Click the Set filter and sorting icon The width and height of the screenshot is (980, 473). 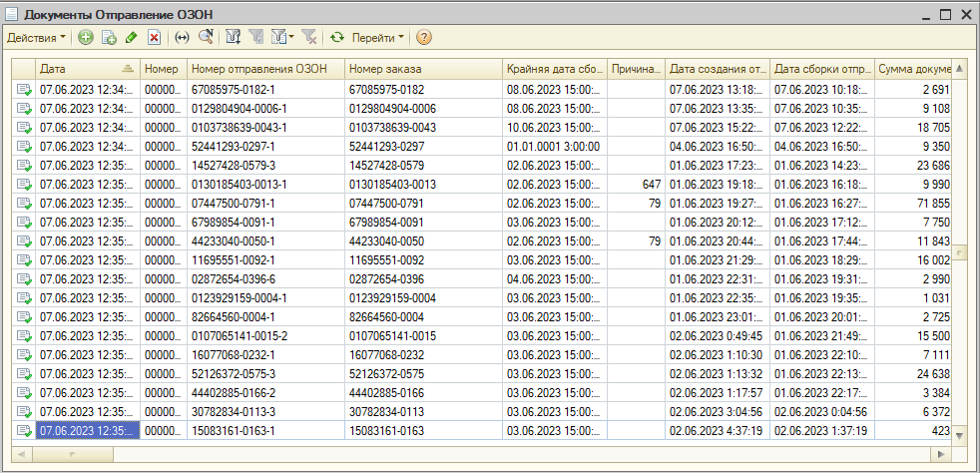(234, 38)
